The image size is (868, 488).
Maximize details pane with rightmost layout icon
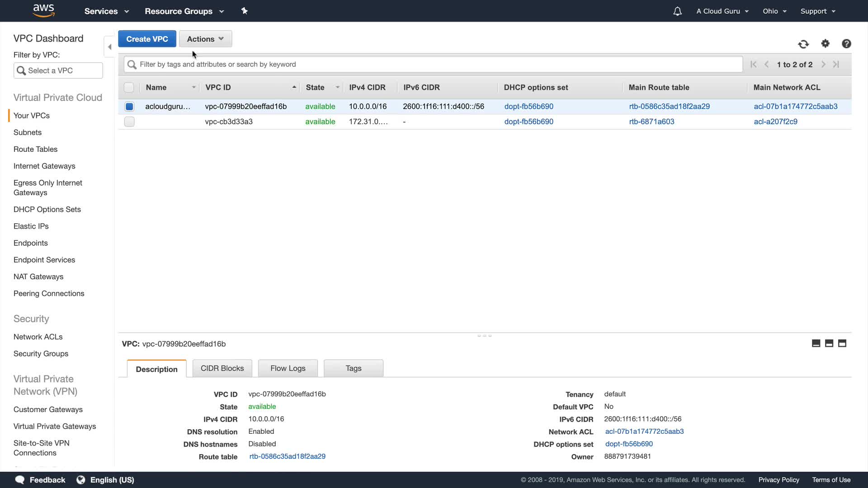pyautogui.click(x=842, y=343)
